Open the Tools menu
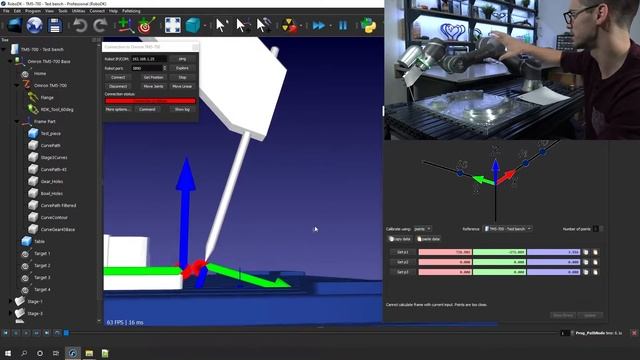Screen dimensions: 640x360 [x=63, y=11]
